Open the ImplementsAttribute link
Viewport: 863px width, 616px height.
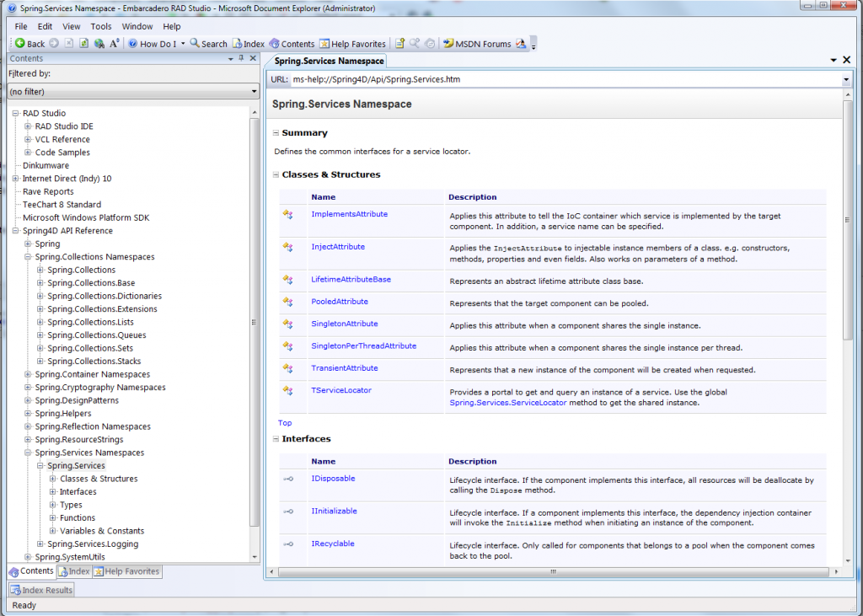click(x=349, y=214)
